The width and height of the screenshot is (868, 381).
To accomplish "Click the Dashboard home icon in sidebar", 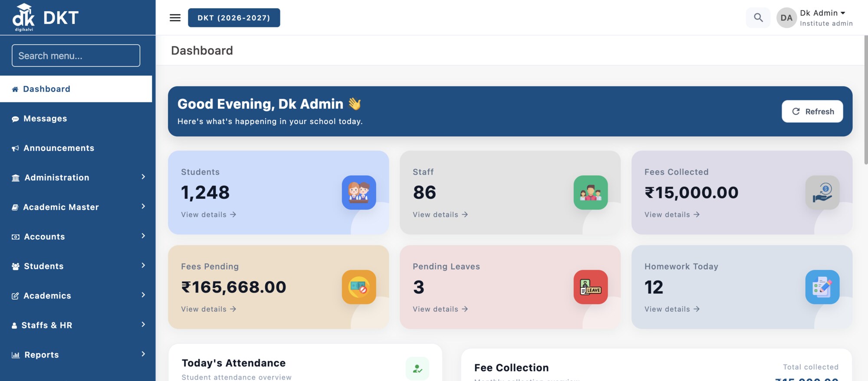I will [x=15, y=89].
